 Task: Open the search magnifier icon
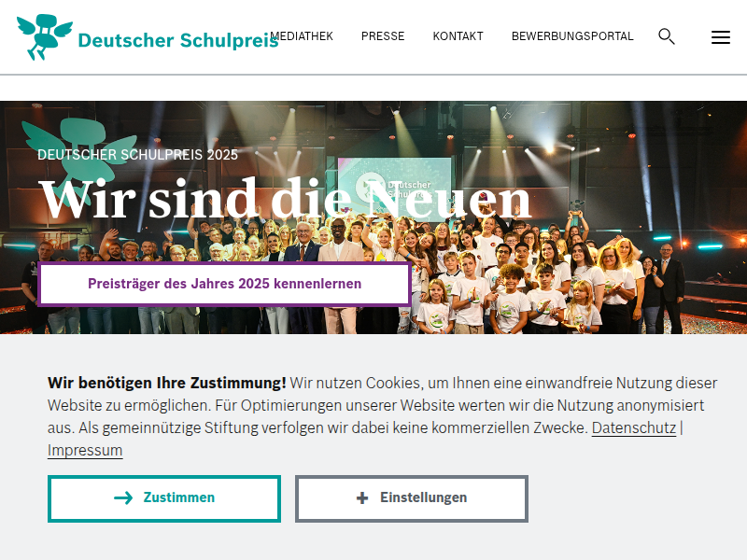coord(667,36)
